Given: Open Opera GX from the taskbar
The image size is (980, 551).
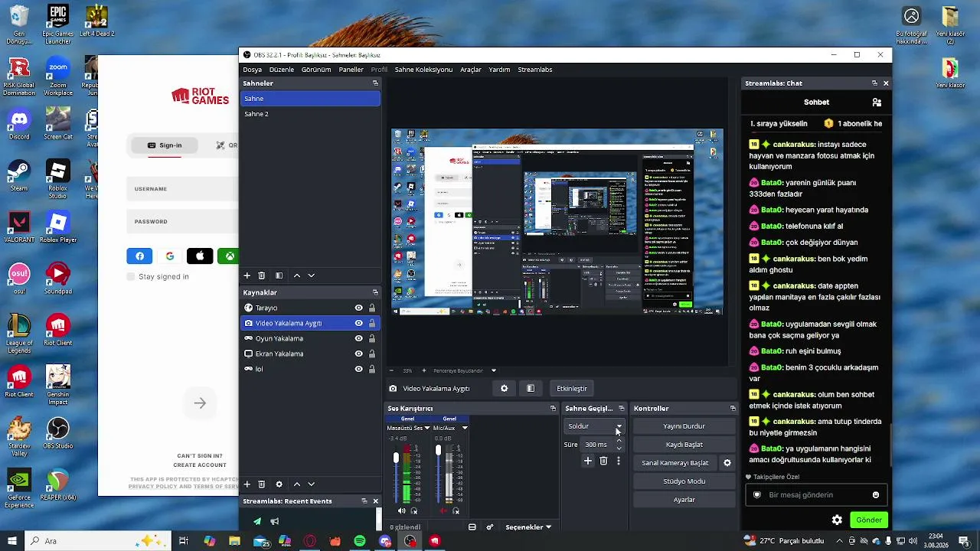Looking at the screenshot, I should click(310, 541).
